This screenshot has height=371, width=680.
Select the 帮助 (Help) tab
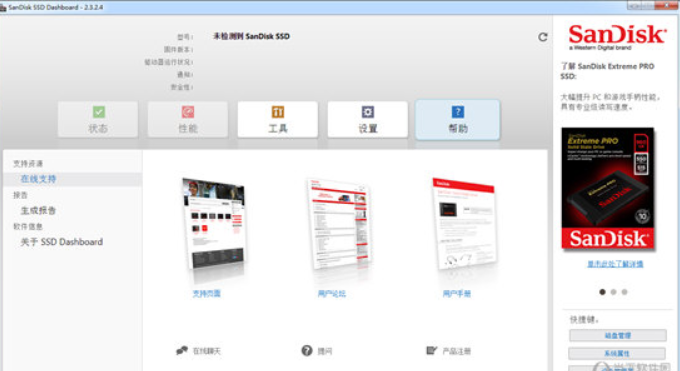point(458,120)
